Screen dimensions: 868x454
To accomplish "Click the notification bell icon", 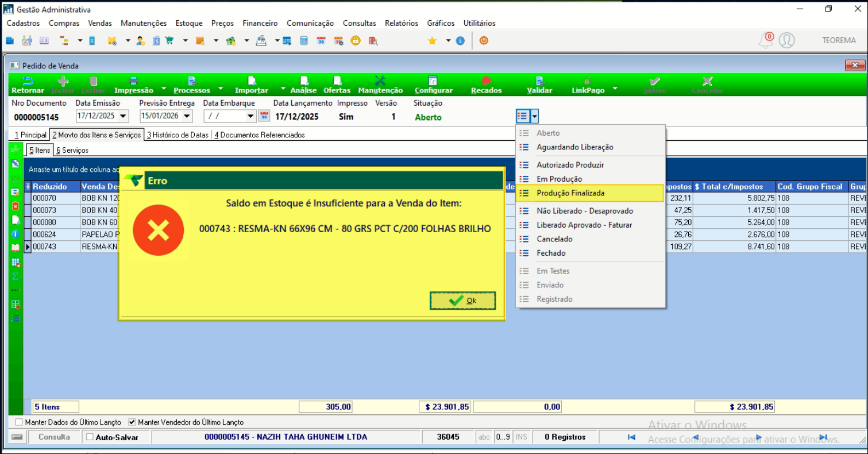I will (x=766, y=40).
